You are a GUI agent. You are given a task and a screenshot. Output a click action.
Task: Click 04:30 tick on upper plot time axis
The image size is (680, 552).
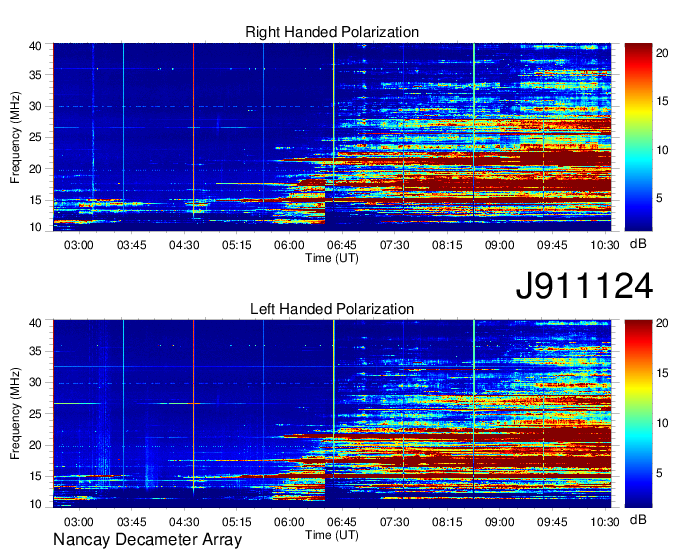(x=184, y=245)
